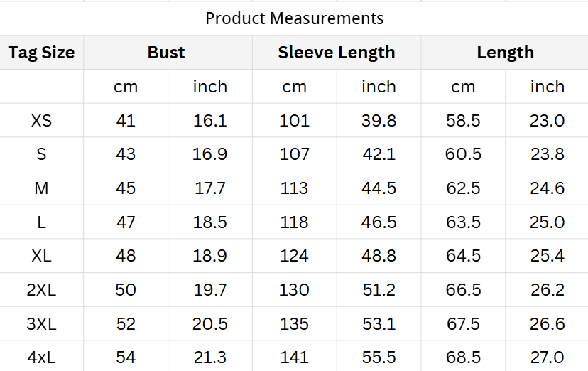Select the Bust column header
This screenshot has height=371, width=588.
(167, 53)
